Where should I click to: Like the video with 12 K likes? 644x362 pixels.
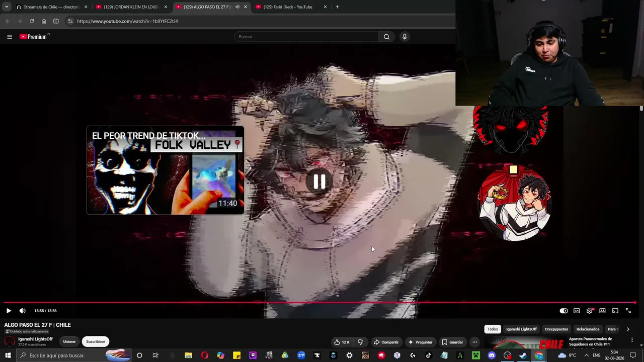[x=342, y=342]
